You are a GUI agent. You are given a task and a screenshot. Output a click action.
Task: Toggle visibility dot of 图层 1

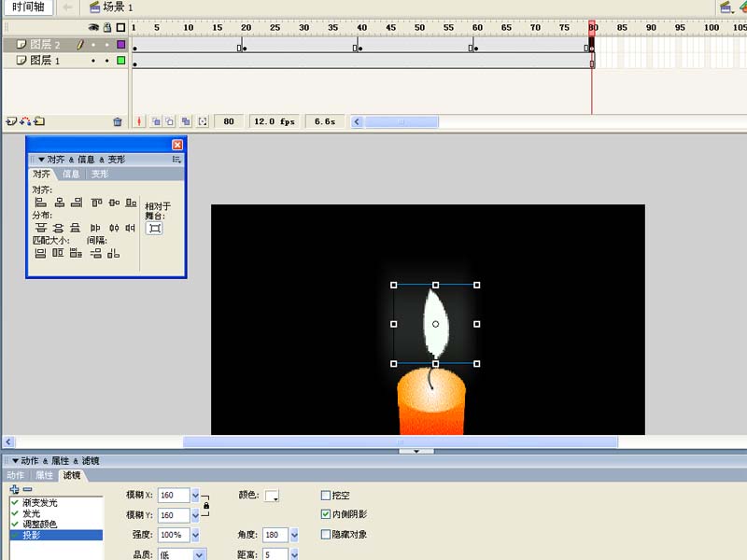(x=93, y=61)
